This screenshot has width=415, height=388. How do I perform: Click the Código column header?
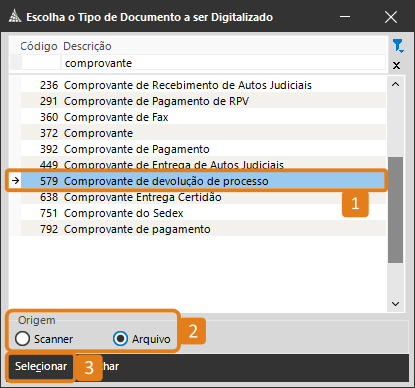(x=39, y=46)
